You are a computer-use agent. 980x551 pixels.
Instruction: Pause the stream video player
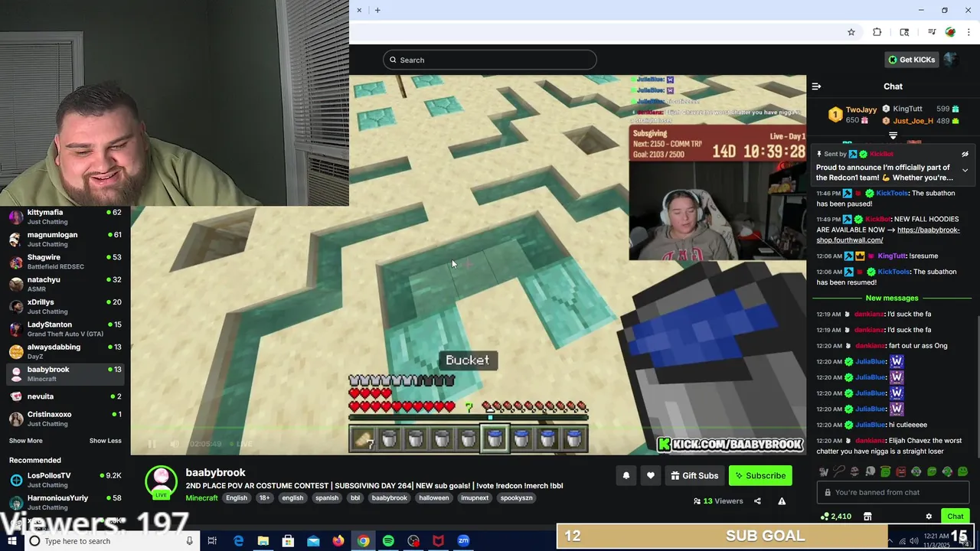tap(152, 444)
